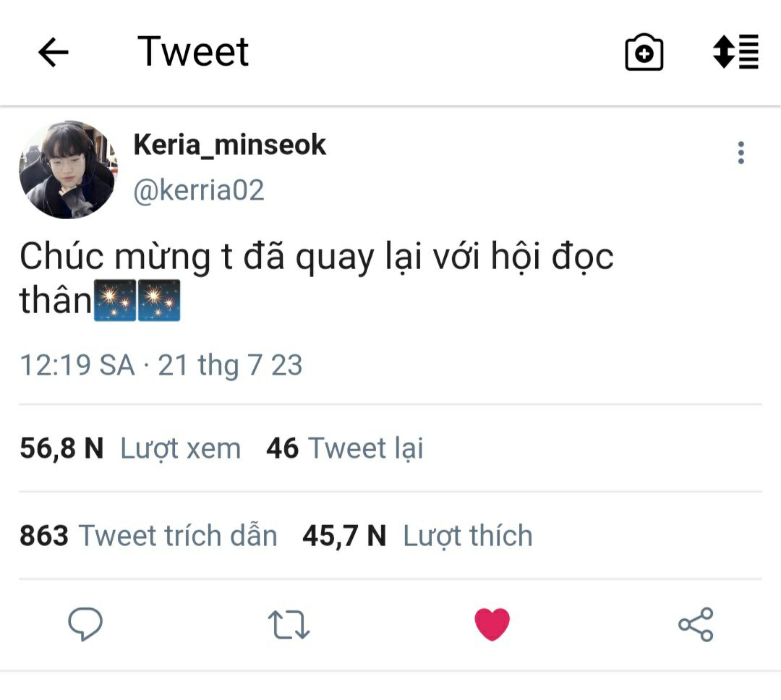View the 45,7 N Lượt thích list
This screenshot has width=781, height=700.
pyautogui.click(x=417, y=536)
